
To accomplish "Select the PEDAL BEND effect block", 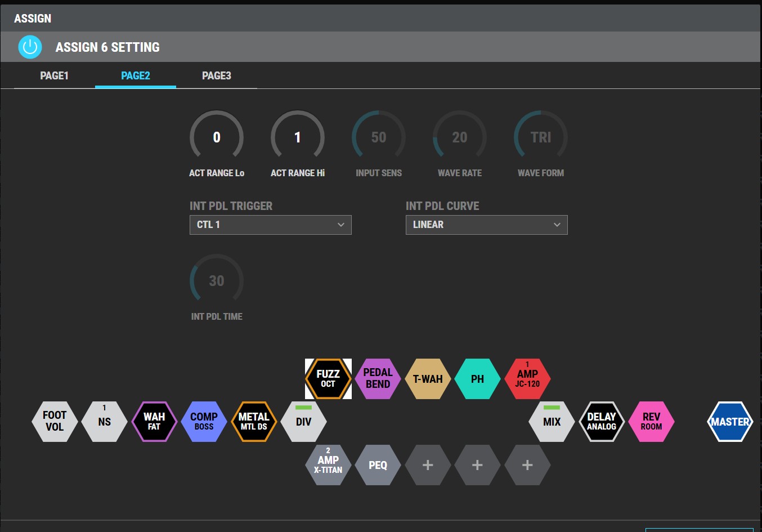I will pos(378,379).
